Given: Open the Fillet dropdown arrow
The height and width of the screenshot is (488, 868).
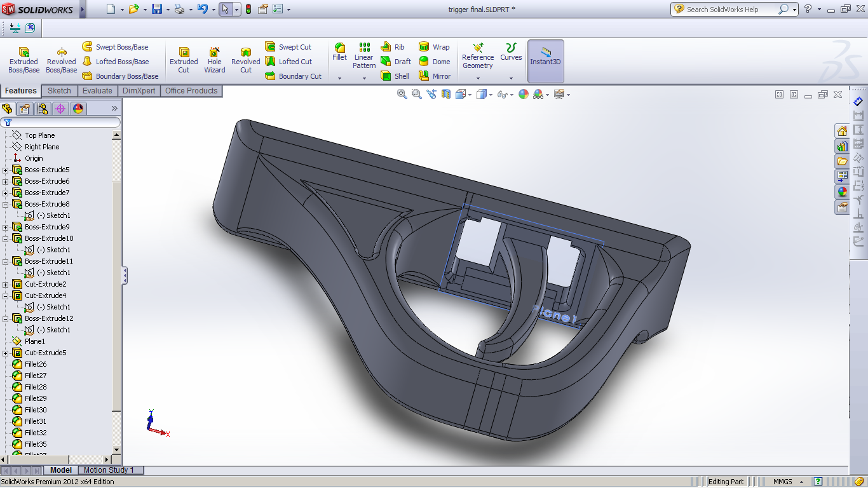Looking at the screenshot, I should [x=340, y=78].
